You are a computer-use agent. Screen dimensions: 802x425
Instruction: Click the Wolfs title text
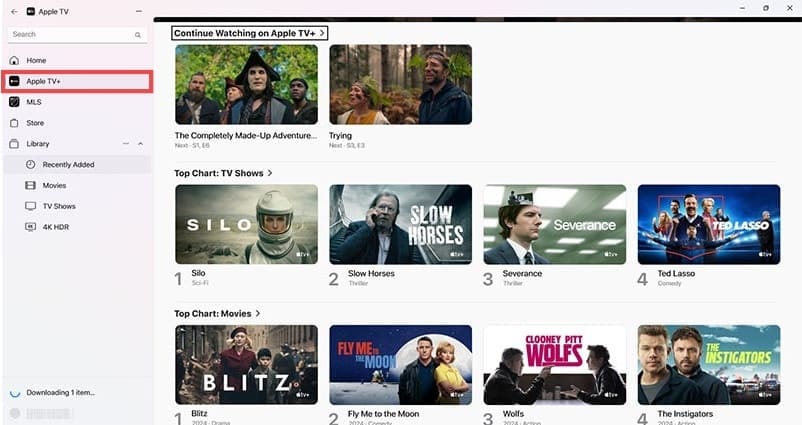point(513,414)
